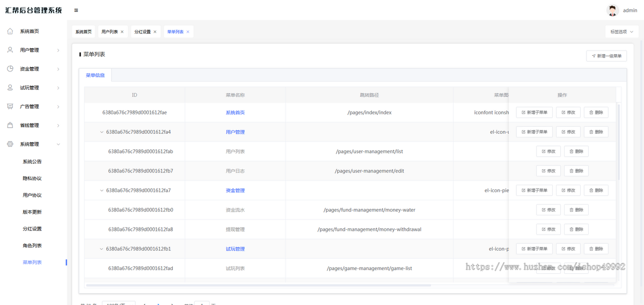644x305 pixels.
Task: Click 新增子菜单 in the 系统首页 row
Action: (x=534, y=112)
